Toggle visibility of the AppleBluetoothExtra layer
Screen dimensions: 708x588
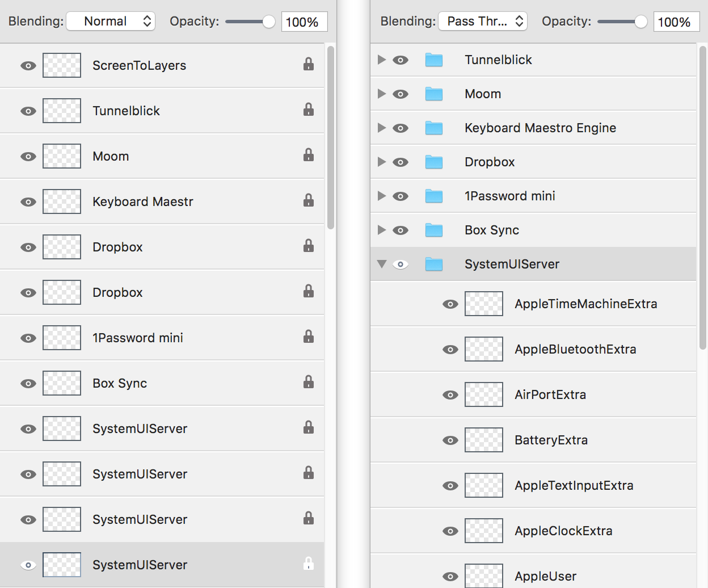[x=450, y=350]
